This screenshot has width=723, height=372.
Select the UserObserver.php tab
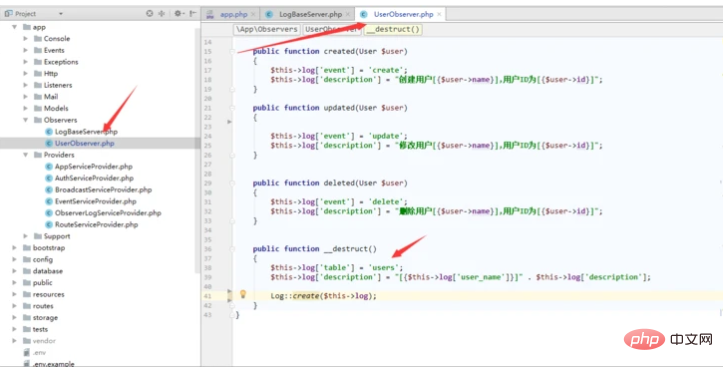point(400,14)
